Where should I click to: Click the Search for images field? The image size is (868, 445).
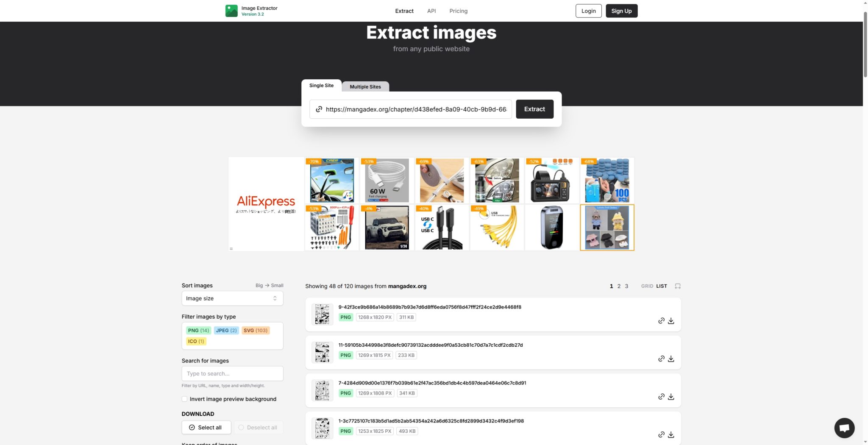click(x=232, y=373)
